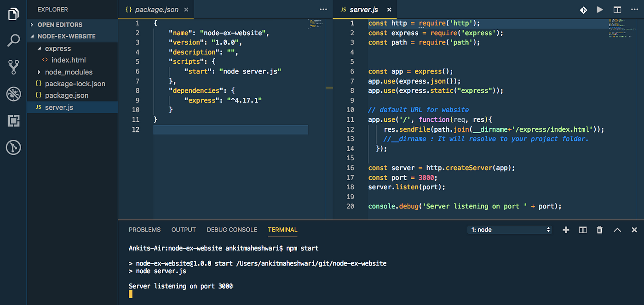Image resolution: width=644 pixels, height=305 pixels.
Task: Open changes with the git diamond icon
Action: (583, 10)
